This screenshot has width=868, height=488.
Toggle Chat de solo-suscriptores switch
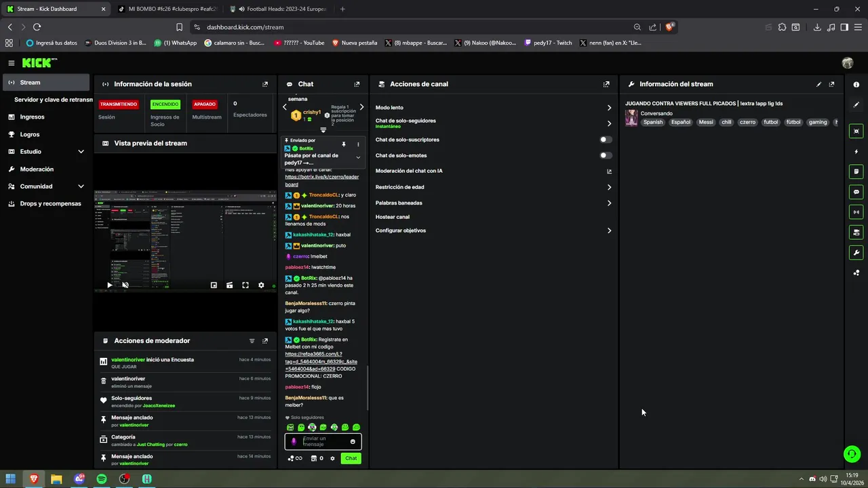point(606,140)
